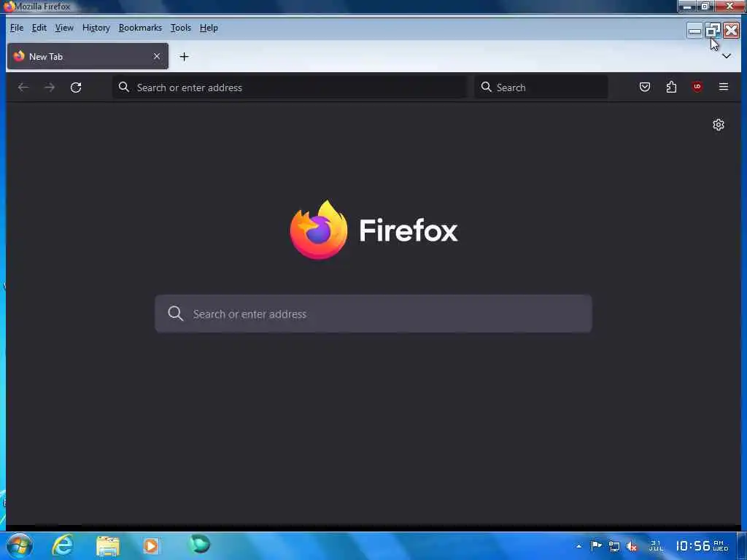The image size is (747, 560).
Task: Save page to Pocket
Action: [x=645, y=87]
